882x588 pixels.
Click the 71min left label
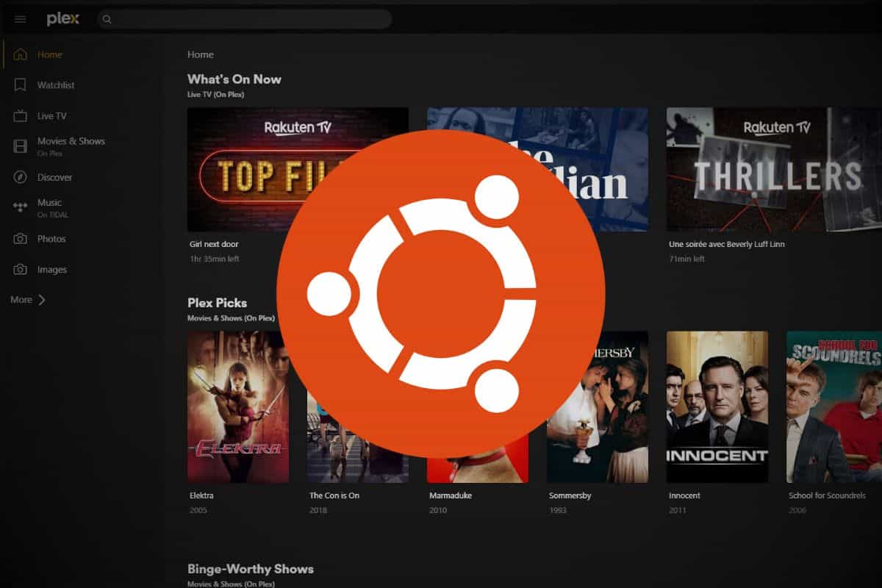[x=686, y=259]
